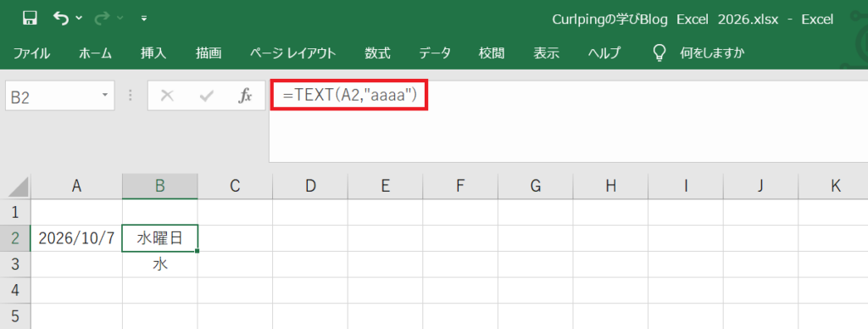Switch to the 挿入 ribbon tab
Viewport: 868px width, 329px height.
[153, 53]
